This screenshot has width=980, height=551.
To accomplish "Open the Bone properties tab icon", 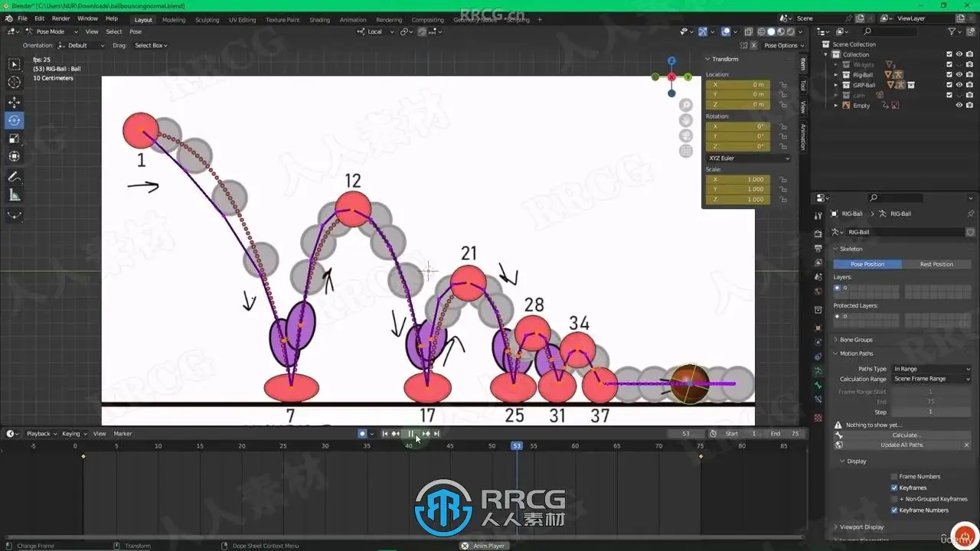I will point(818,385).
